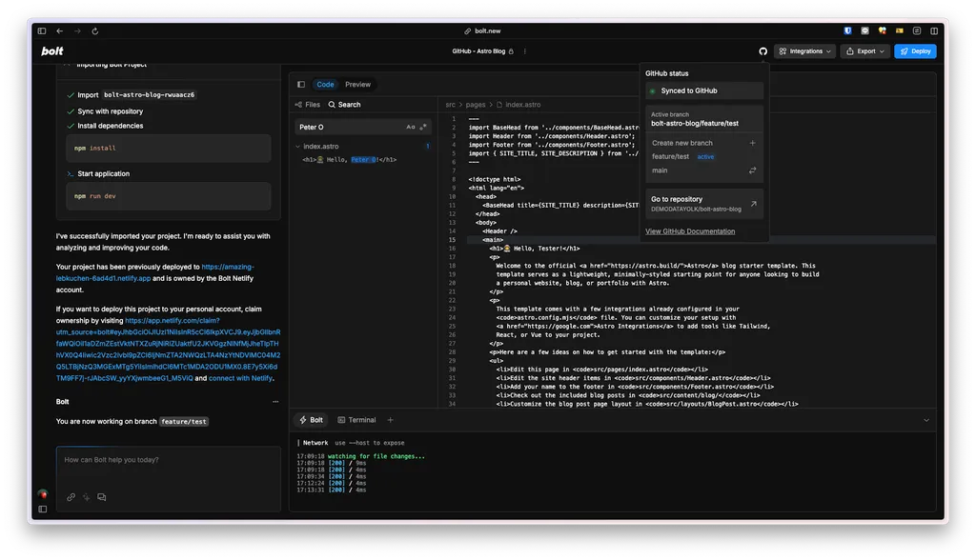Click the pages breadcrumb segment

[x=475, y=105]
